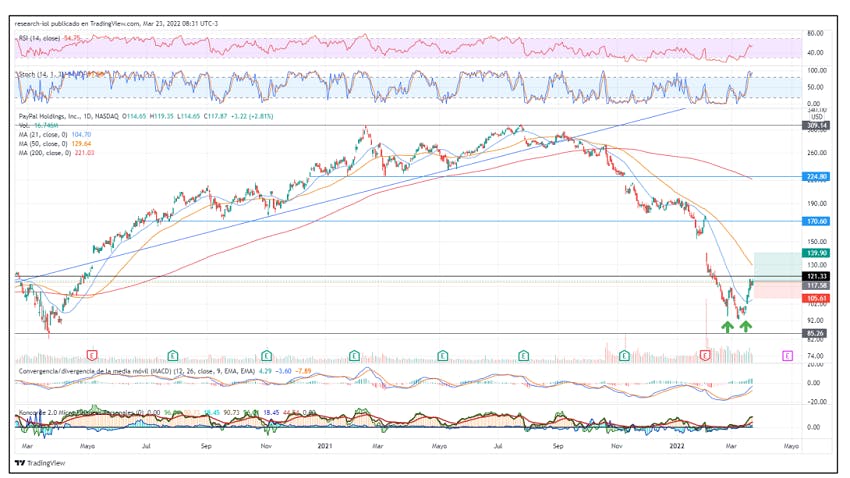
Task: Click the high value H119.35 in legend
Action: point(162,116)
